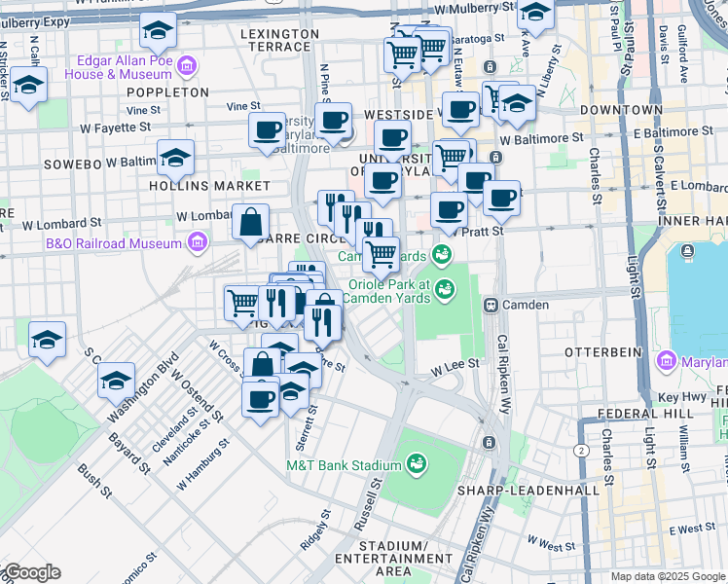Viewport: 728px width, 584px height.
Task: Open the Google logo link
Action: point(31,572)
